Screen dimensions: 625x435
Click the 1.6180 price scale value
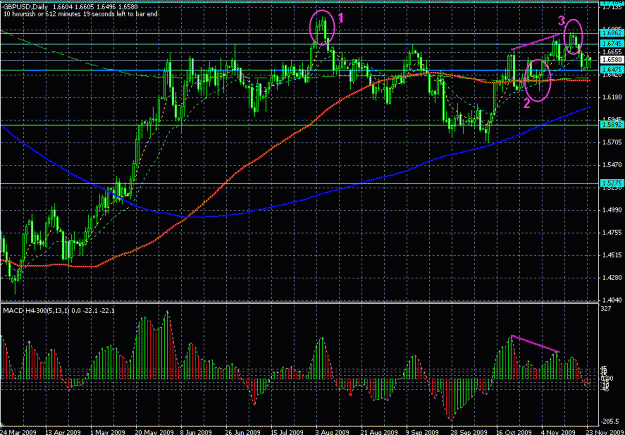point(611,97)
